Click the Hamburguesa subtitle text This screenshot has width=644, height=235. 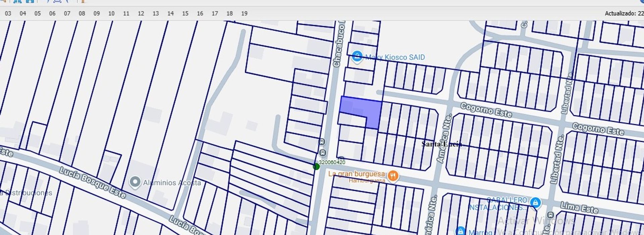367,180
